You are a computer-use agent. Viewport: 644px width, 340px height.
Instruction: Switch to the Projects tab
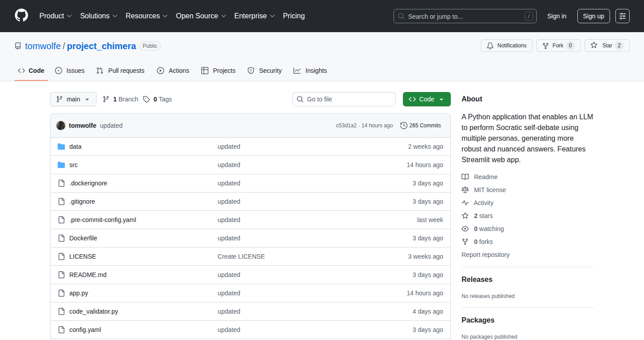(x=218, y=71)
